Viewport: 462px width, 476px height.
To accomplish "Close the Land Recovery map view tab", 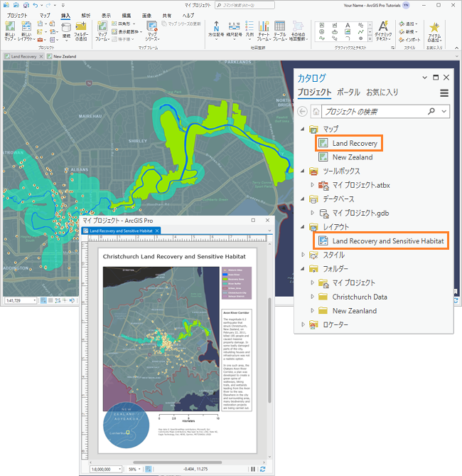I will 41,56.
